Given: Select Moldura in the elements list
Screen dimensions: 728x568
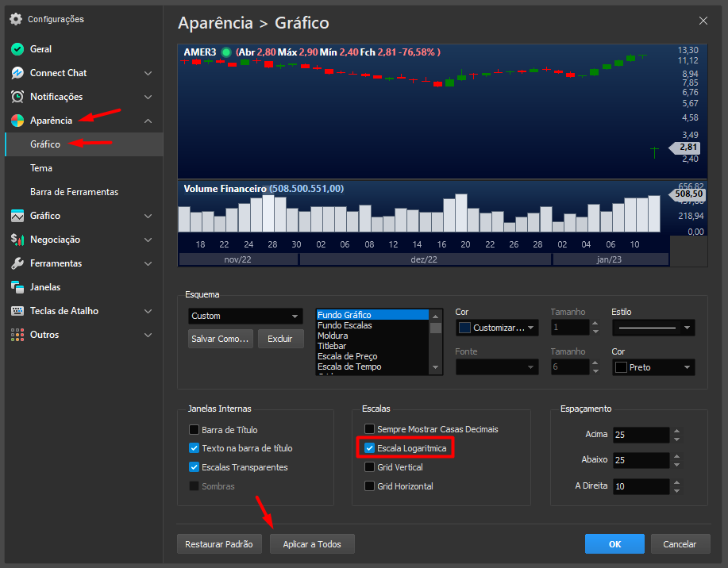Looking at the screenshot, I should click(333, 336).
